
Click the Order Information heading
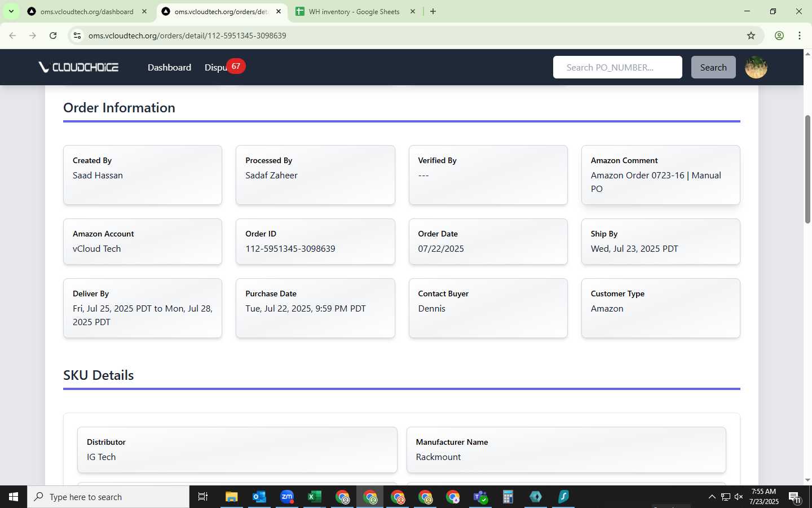coord(119,108)
